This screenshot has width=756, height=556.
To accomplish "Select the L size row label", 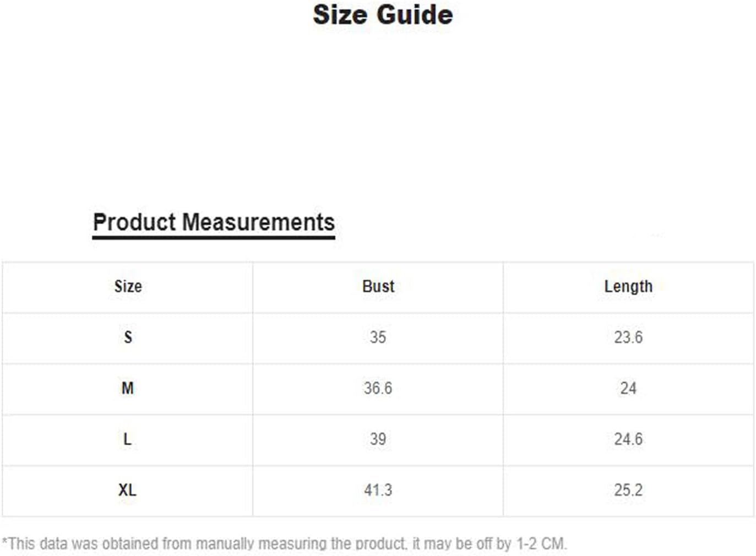I will click(128, 439).
